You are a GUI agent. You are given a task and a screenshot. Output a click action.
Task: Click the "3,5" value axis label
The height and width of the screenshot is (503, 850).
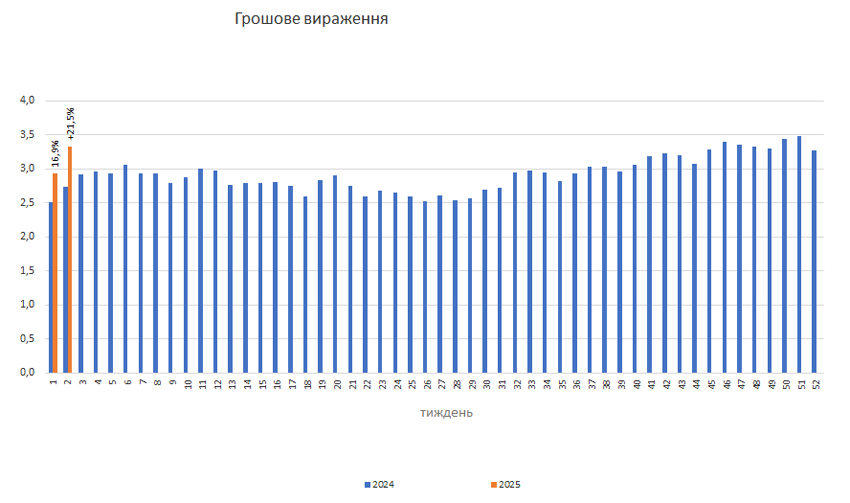click(27, 134)
